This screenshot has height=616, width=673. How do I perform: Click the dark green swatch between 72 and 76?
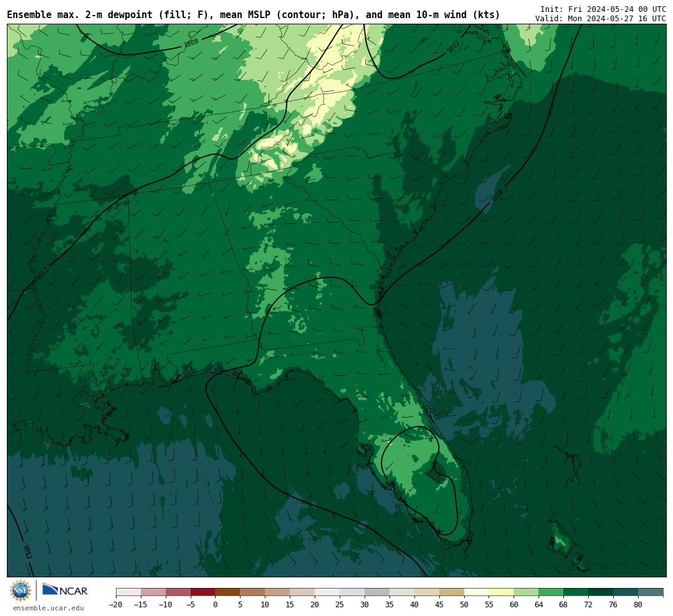[x=601, y=592]
